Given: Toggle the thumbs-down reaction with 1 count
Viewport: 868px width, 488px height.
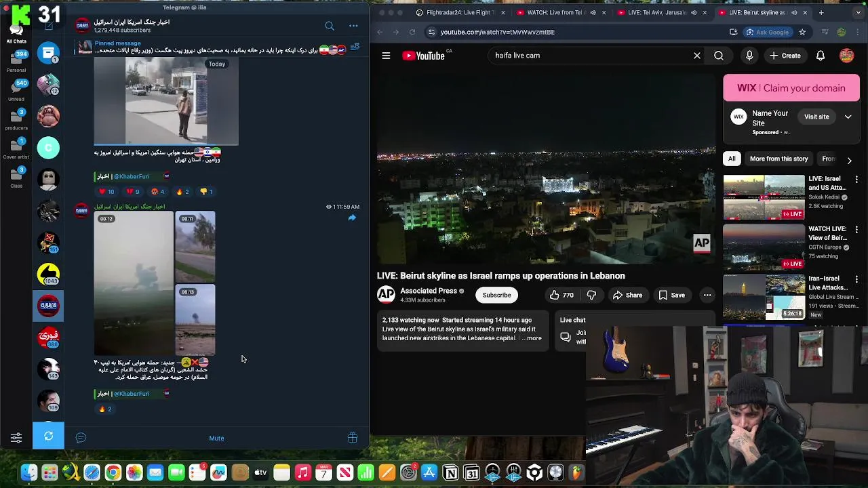Looking at the screenshot, I should click(207, 192).
